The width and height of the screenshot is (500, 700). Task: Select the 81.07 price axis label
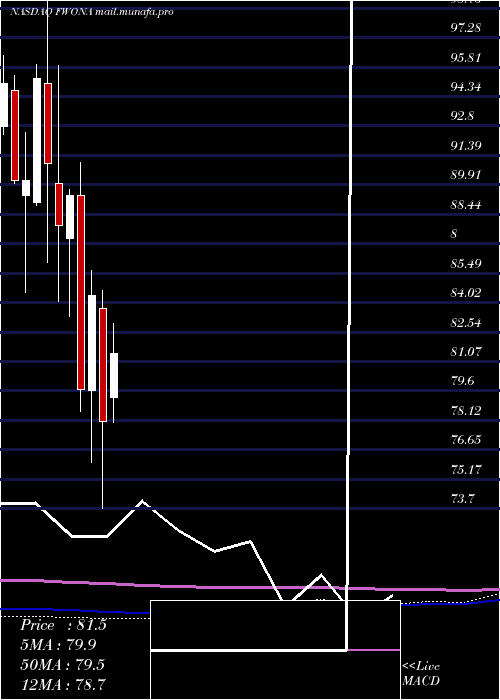coord(466,352)
